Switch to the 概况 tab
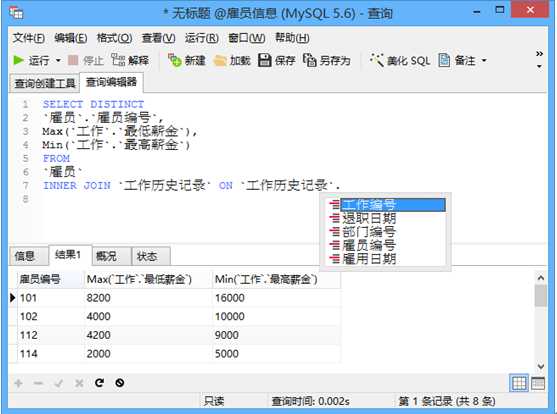557x414 pixels. click(x=111, y=256)
